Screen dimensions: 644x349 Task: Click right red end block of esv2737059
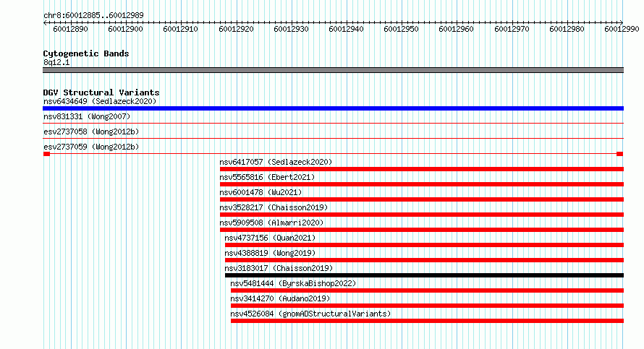click(620, 154)
